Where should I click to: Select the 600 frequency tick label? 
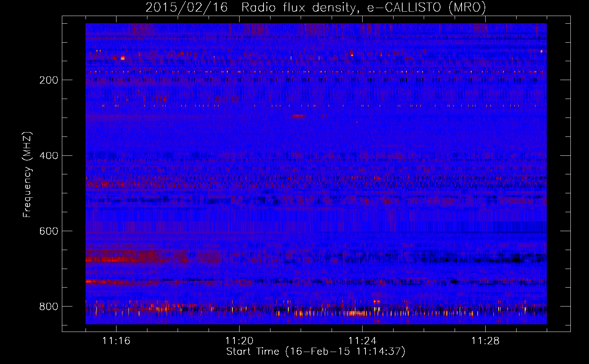[49, 231]
